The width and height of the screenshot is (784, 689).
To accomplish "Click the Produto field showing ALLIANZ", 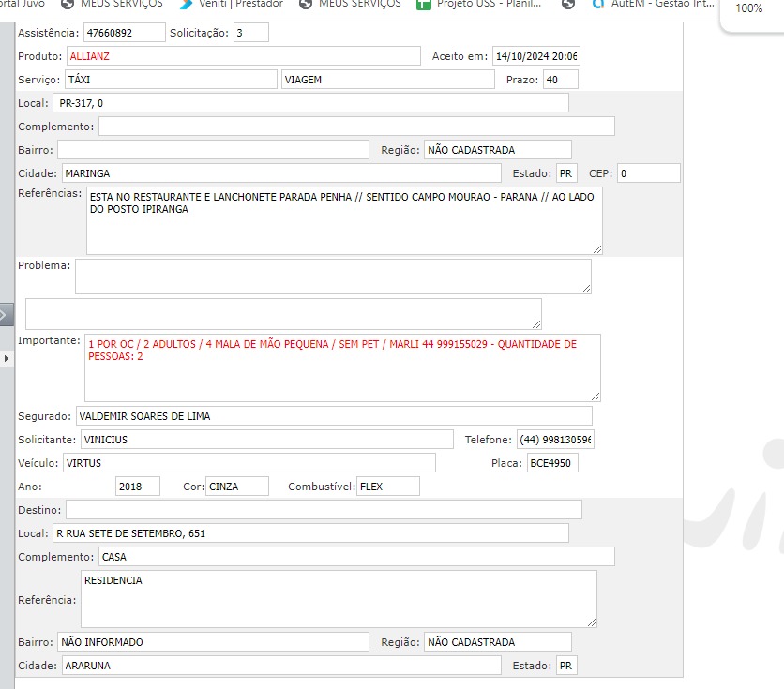I will [244, 56].
